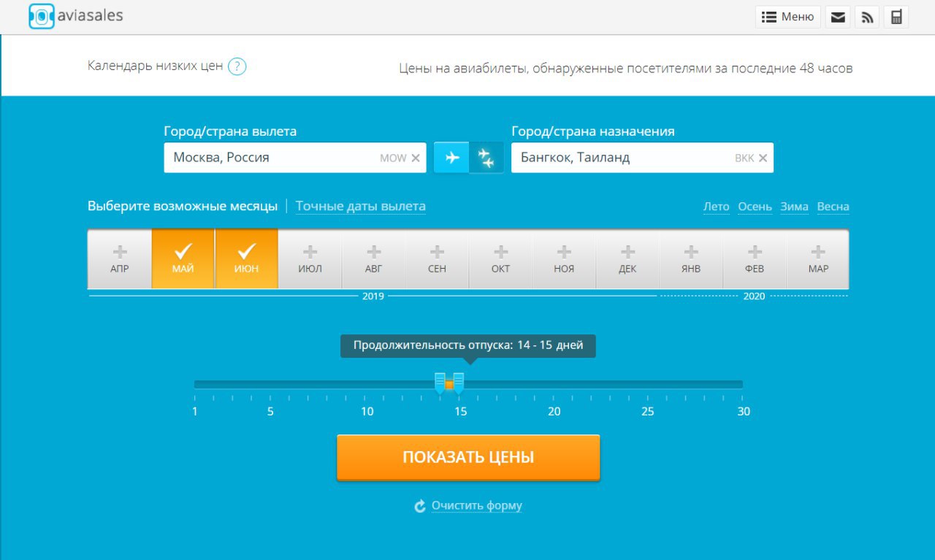Screen dimensions: 935x560
Task: Click the departure city input field
Action: [295, 157]
